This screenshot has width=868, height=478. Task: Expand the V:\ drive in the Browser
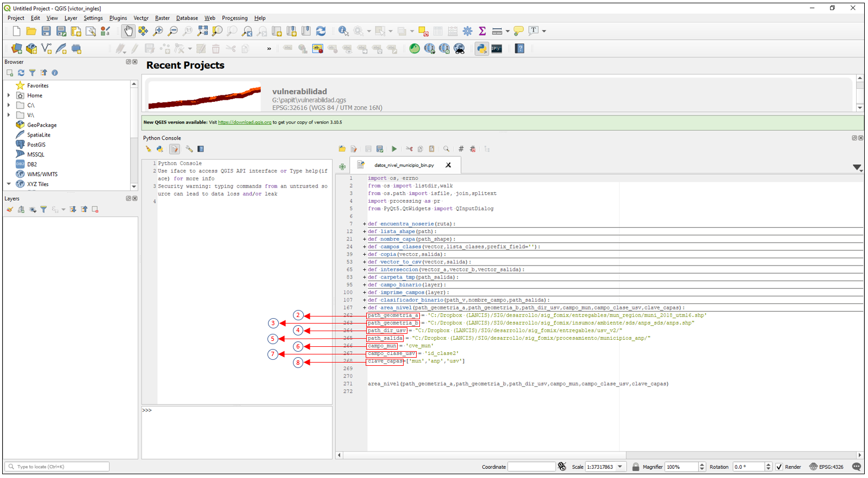[9, 115]
